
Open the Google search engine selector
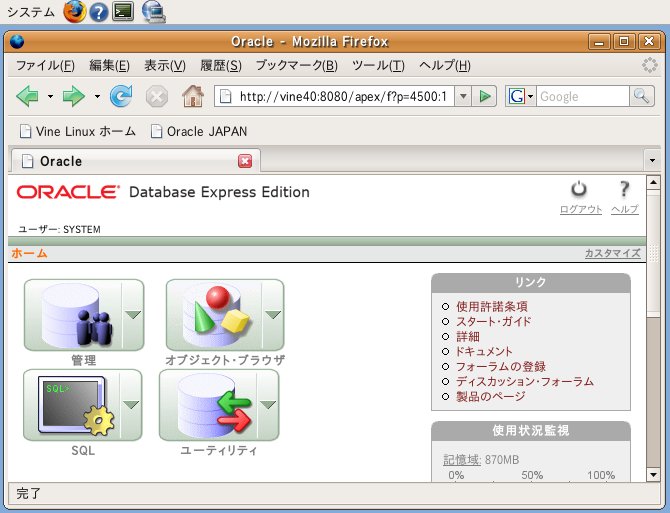click(x=520, y=97)
